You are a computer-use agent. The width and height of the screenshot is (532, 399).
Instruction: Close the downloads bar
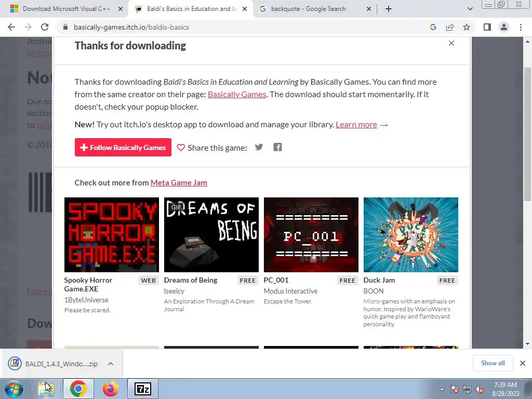click(x=523, y=363)
